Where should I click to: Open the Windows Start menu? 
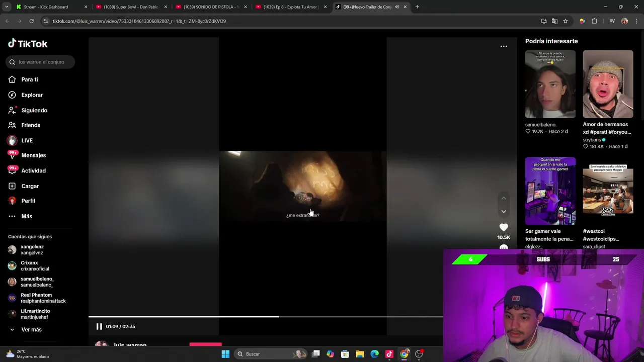pos(225,354)
